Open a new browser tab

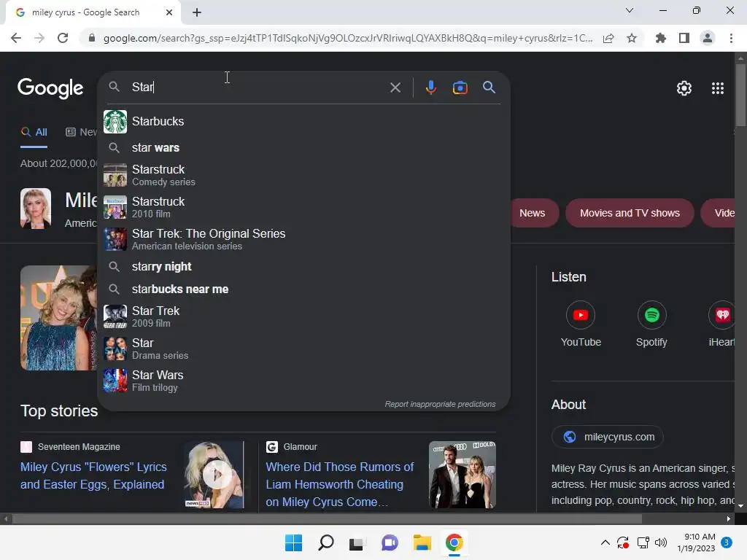point(197,12)
